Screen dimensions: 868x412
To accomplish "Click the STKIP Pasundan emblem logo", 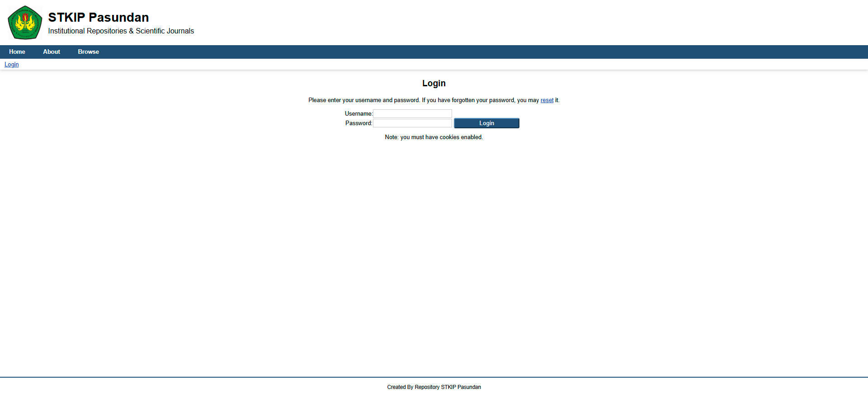I will coord(25,23).
